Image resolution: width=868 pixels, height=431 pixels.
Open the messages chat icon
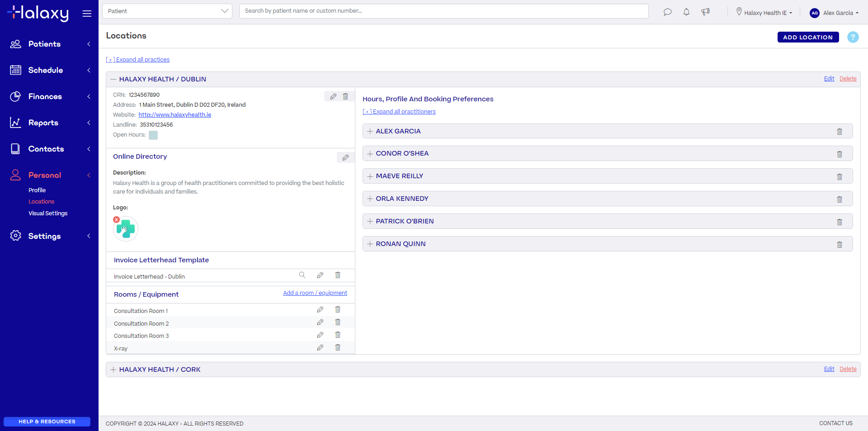pyautogui.click(x=667, y=12)
